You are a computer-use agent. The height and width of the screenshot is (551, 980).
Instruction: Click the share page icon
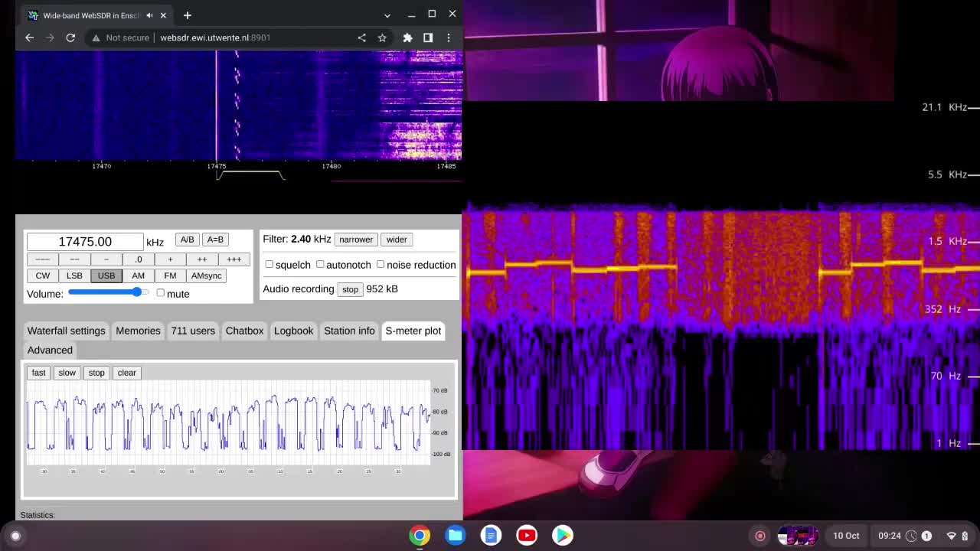pos(361,37)
